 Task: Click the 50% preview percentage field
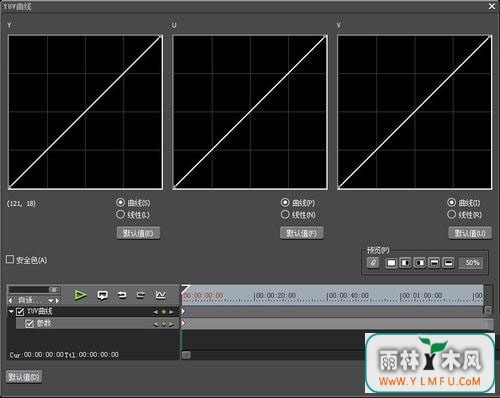coord(472,263)
